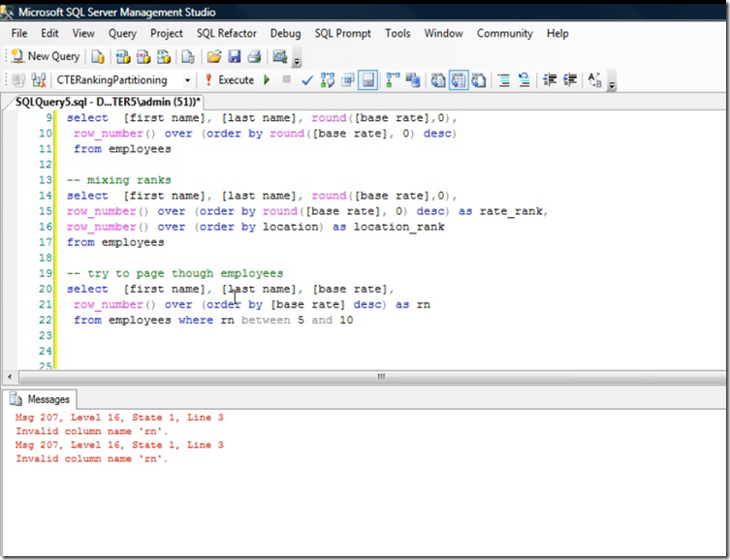Toggle Include Client Statistics
Image resolution: width=730 pixels, height=560 pixels.
pos(412,80)
